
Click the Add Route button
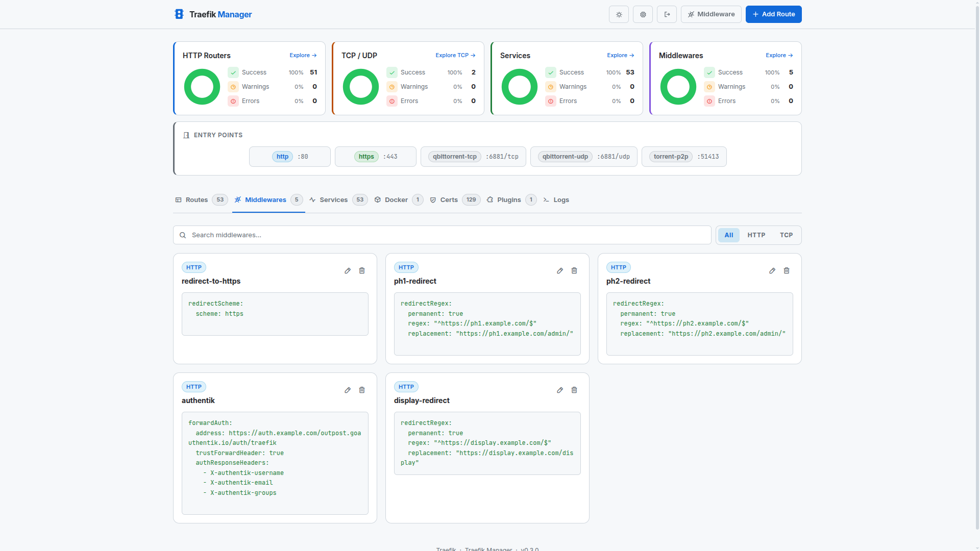773,14
